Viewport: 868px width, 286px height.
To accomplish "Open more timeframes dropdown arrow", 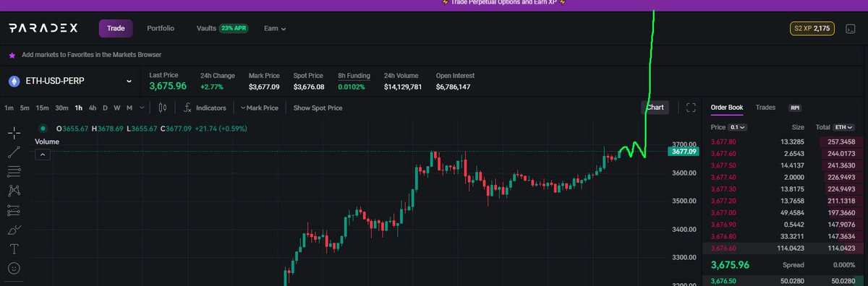I will pyautogui.click(x=142, y=108).
